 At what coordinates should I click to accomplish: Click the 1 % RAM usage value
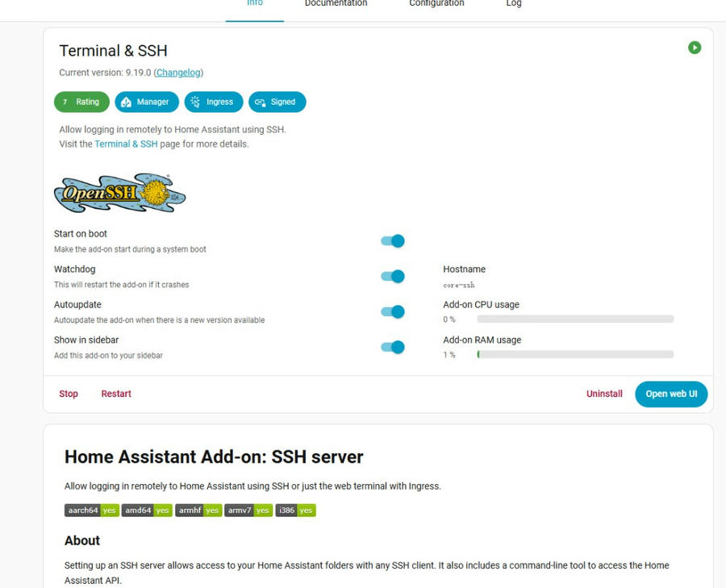pos(449,355)
